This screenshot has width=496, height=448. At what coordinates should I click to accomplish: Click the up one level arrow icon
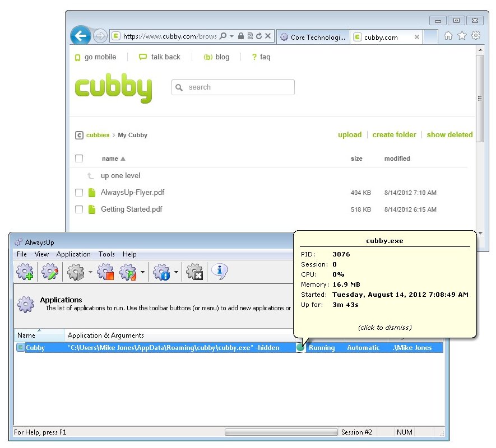[91, 176]
